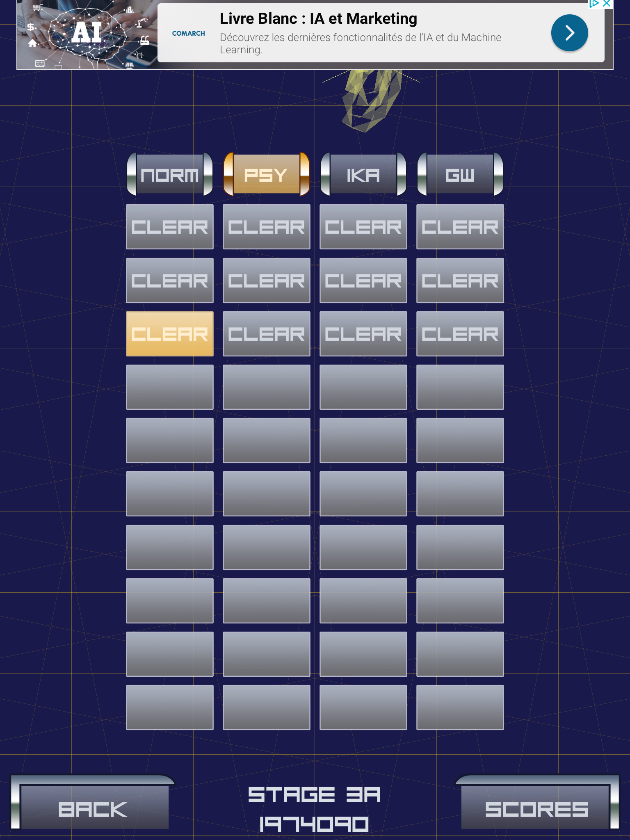This screenshot has height=840, width=630.
Task: Switch to the IKA mode tab
Action: (363, 175)
